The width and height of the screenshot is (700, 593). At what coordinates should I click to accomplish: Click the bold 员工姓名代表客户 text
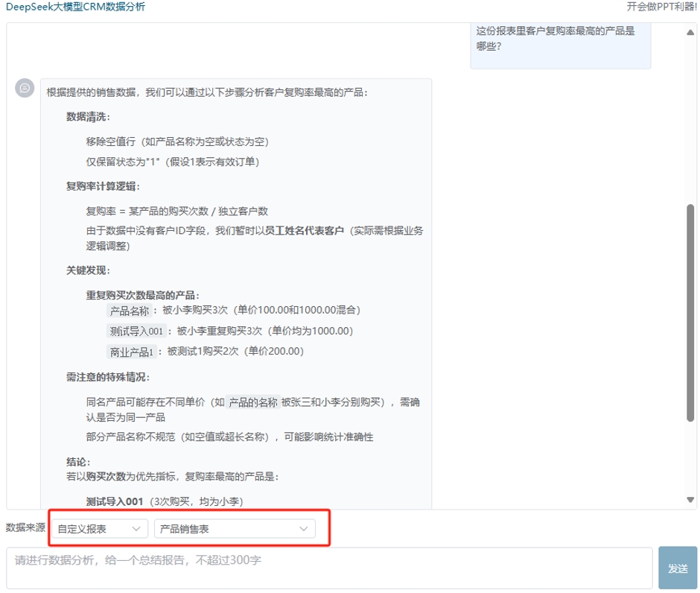click(305, 231)
